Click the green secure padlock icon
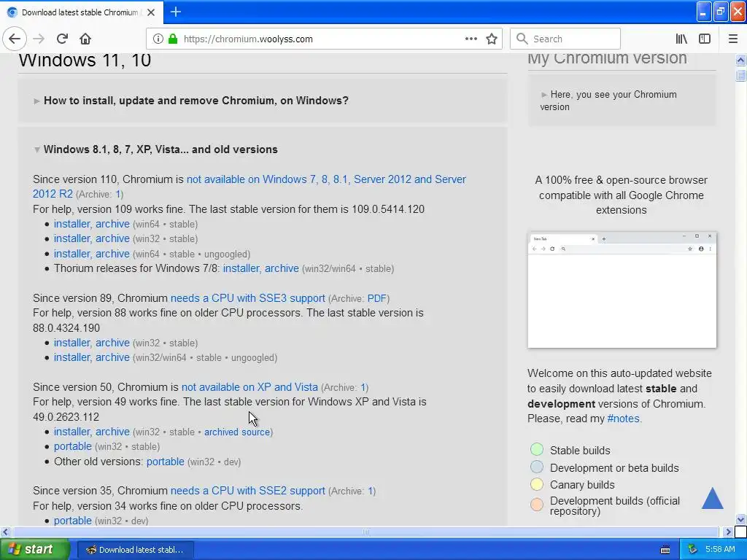Viewport: 747px width, 560px height. [173, 39]
